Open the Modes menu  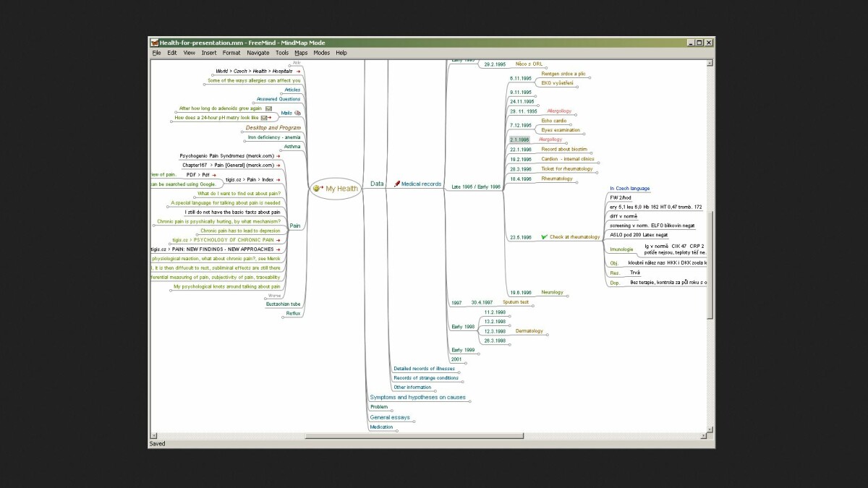pyautogui.click(x=321, y=53)
